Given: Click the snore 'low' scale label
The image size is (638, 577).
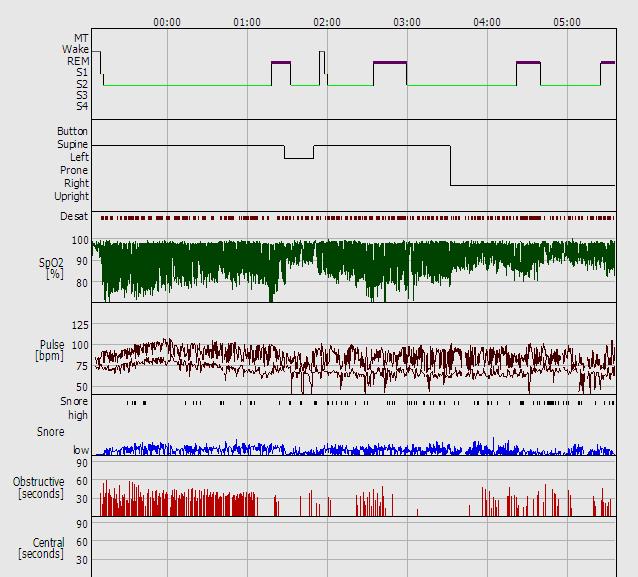Looking at the screenshot, I should [x=81, y=450].
